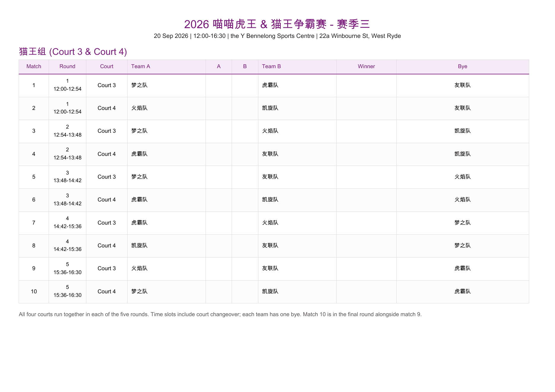This screenshot has height=392, width=555.
Task: Click Team A "火焰队" in match 2
Action: 139,108
